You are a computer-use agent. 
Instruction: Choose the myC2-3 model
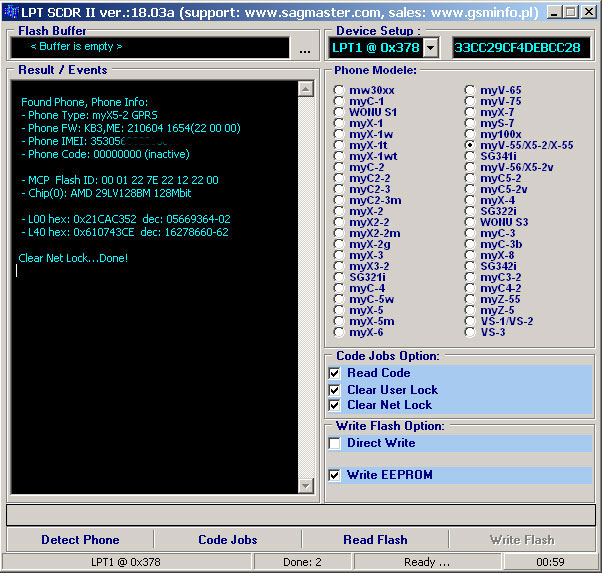[339, 189]
